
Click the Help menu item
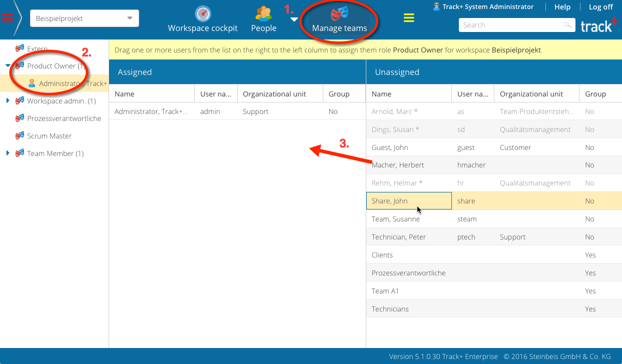[x=562, y=7]
